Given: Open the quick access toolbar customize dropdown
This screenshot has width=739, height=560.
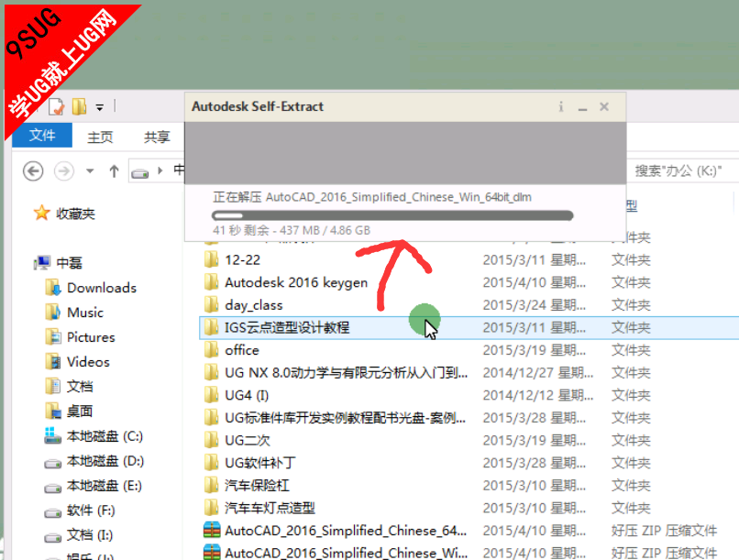Looking at the screenshot, I should 99,108.
